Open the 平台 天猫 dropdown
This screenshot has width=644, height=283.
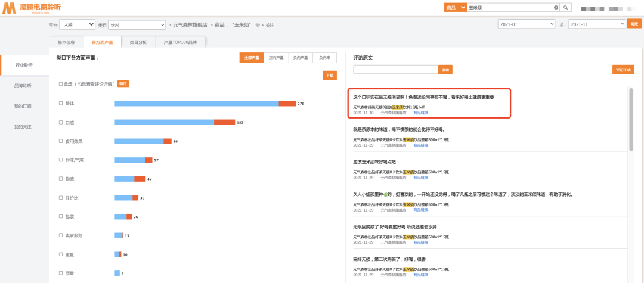[x=77, y=24]
